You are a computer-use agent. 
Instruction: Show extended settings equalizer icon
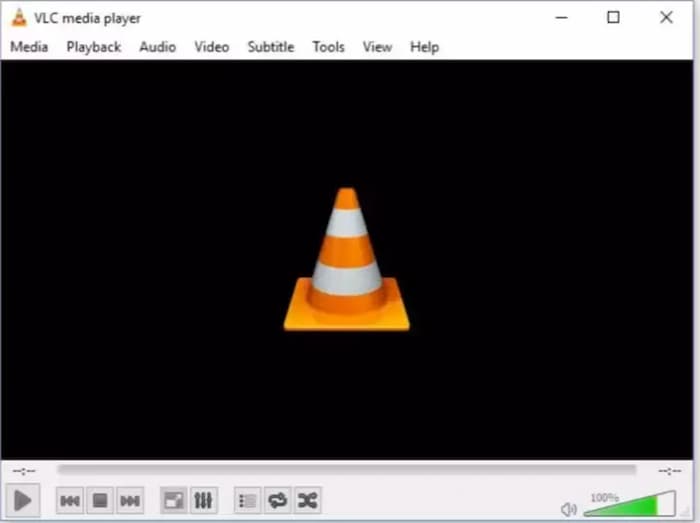click(x=204, y=501)
